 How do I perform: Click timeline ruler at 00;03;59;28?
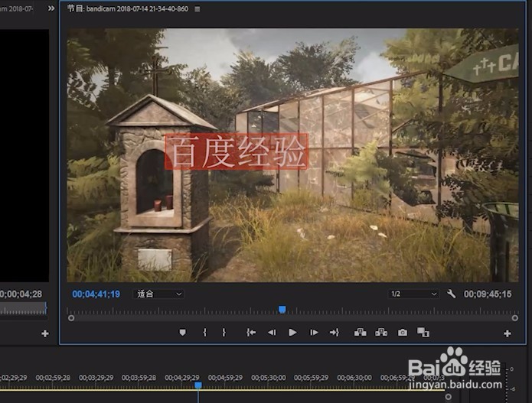coord(139,377)
